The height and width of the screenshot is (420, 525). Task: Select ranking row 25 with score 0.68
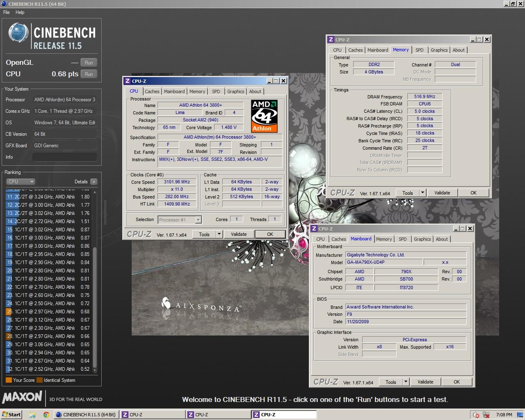pos(48,312)
